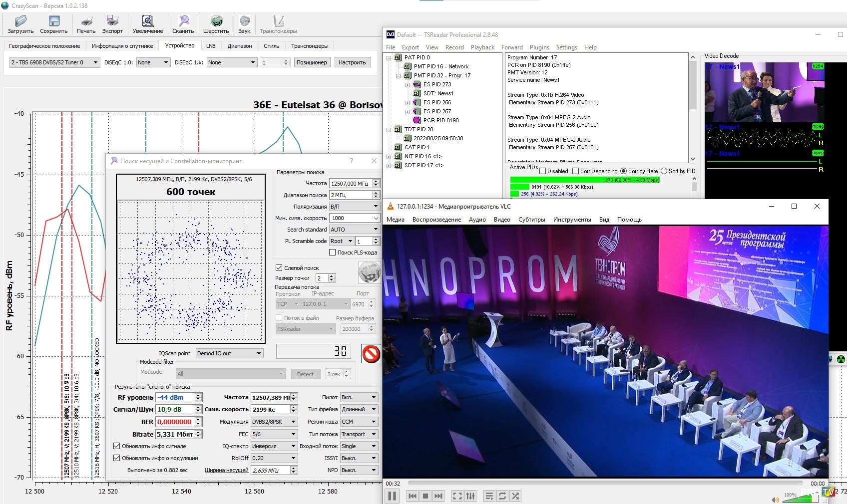847x504 pixels.
Task: Pause playback in VLC player
Action: point(392,496)
